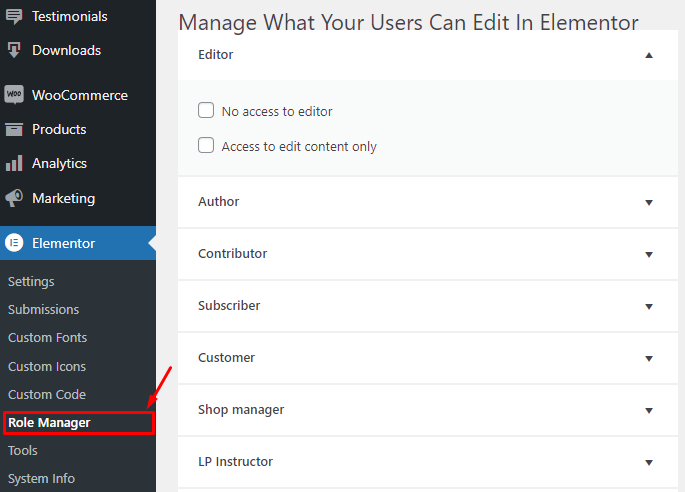This screenshot has width=685, height=492.
Task: Expand the Subscriber role arrow
Action: (x=649, y=306)
